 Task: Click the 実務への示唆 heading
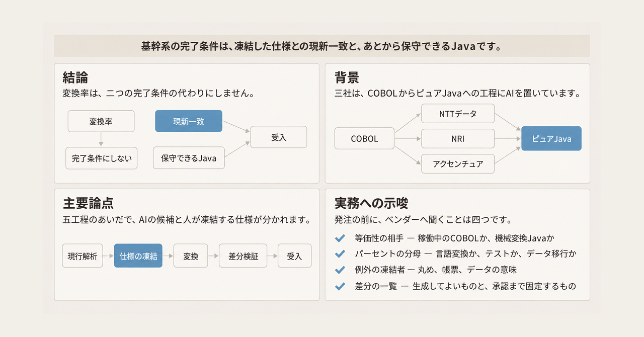pyautogui.click(x=371, y=203)
